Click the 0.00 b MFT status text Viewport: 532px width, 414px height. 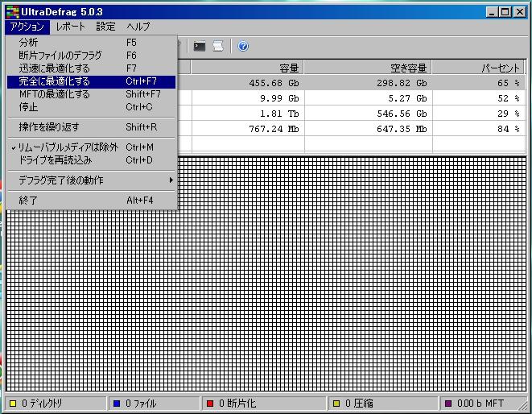[x=480, y=404]
